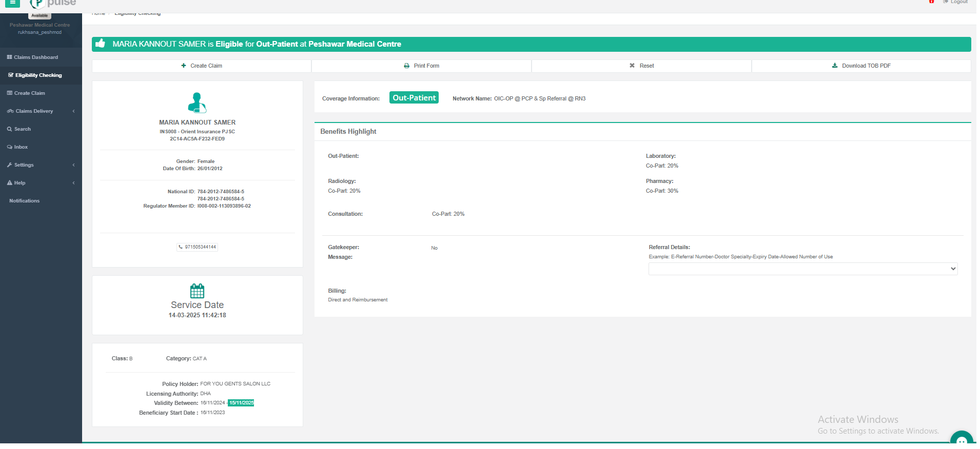Open Claims Dashboard from sidebar
980x449 pixels.
point(36,57)
